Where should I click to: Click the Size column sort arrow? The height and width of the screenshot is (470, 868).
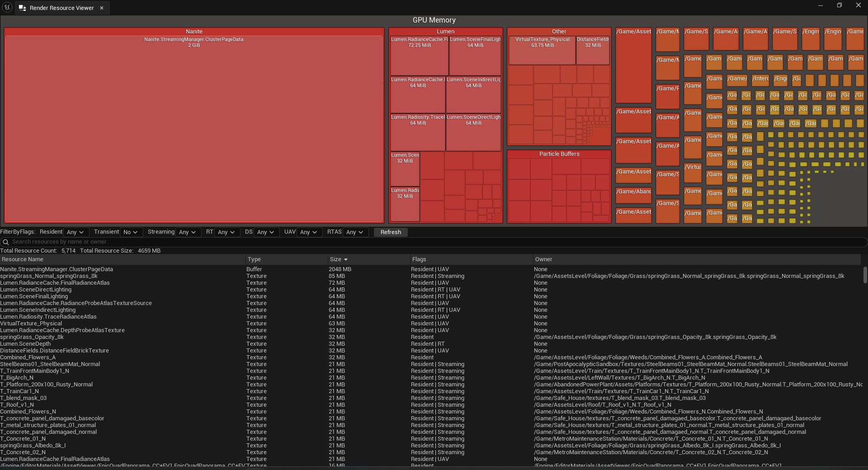(346, 259)
